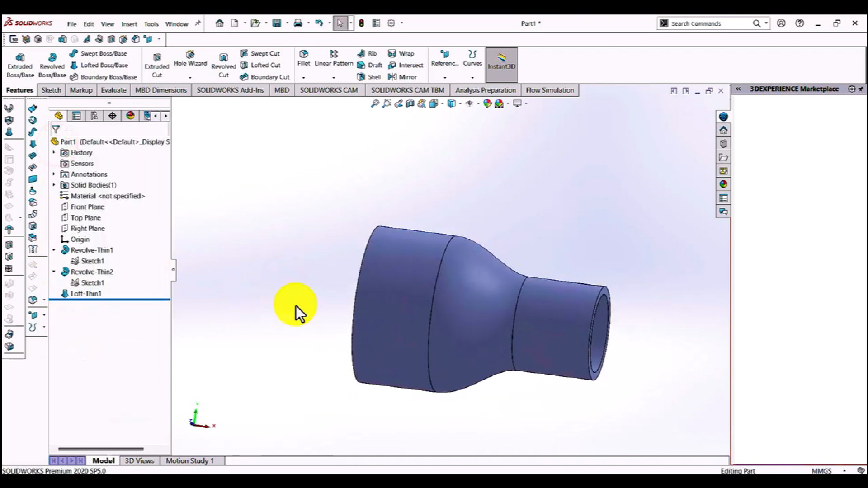Open the Hole Wizard
This screenshot has height=488, width=868.
point(190,59)
